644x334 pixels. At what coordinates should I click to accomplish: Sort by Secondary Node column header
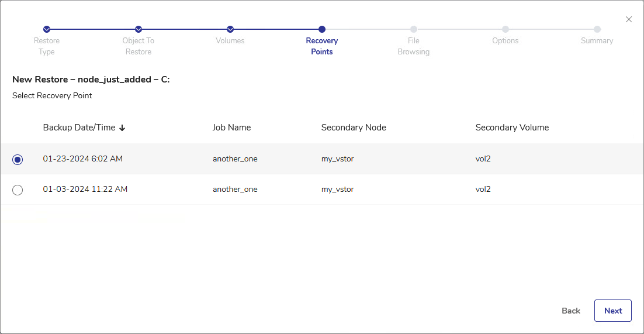click(x=354, y=128)
